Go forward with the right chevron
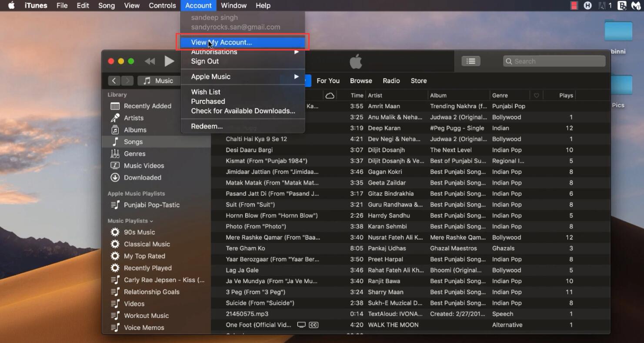 click(x=127, y=80)
